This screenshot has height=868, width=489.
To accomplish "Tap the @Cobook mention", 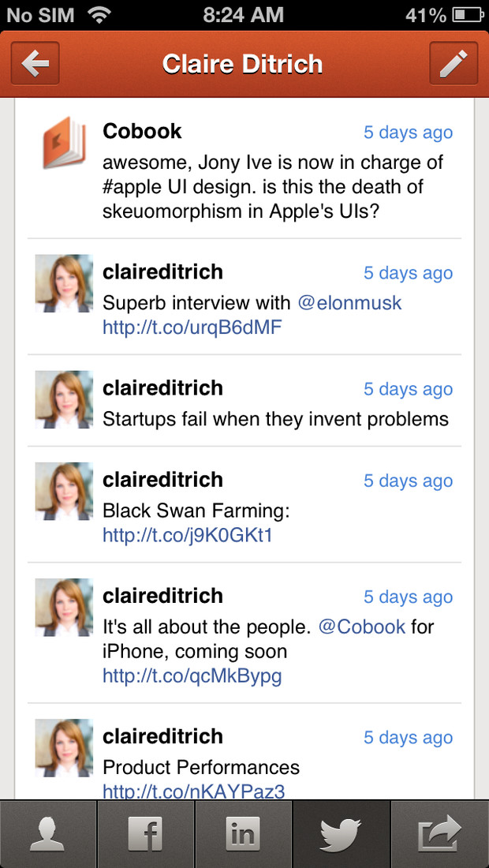I will point(362,627).
